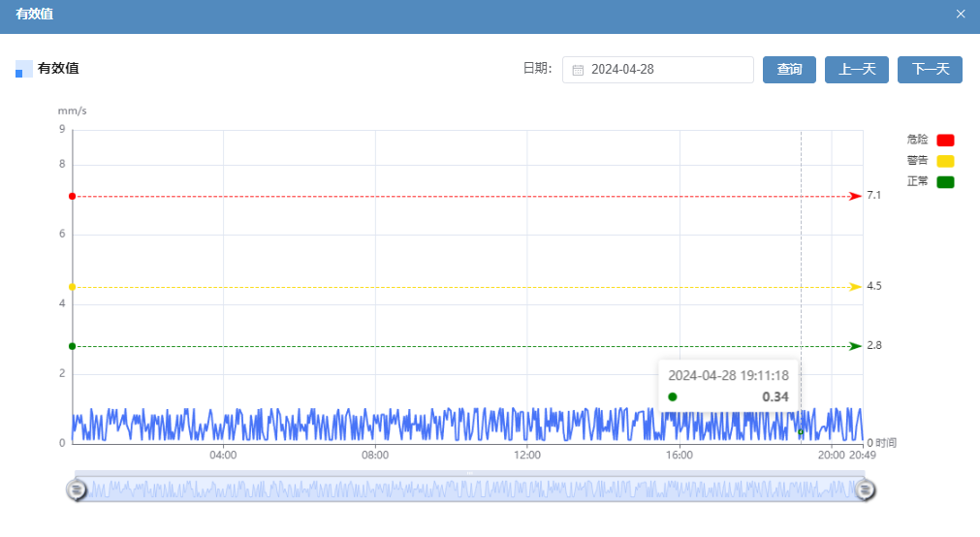Go to next day with 下一天
Viewport: 980px width, 537px height.
(930, 70)
